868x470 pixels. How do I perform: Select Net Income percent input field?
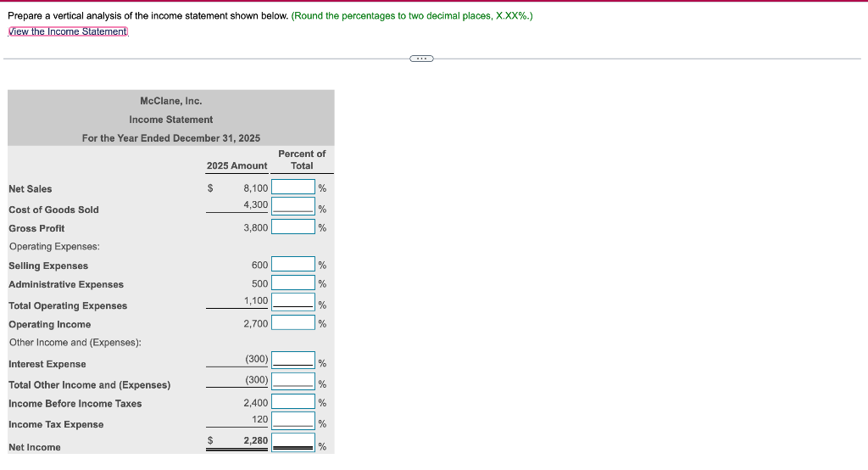pyautogui.click(x=293, y=442)
